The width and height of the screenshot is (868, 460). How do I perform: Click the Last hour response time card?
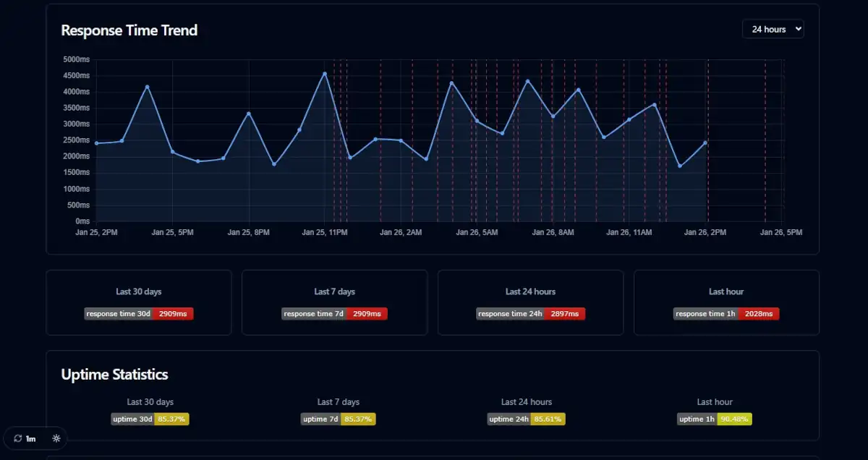pyautogui.click(x=726, y=302)
